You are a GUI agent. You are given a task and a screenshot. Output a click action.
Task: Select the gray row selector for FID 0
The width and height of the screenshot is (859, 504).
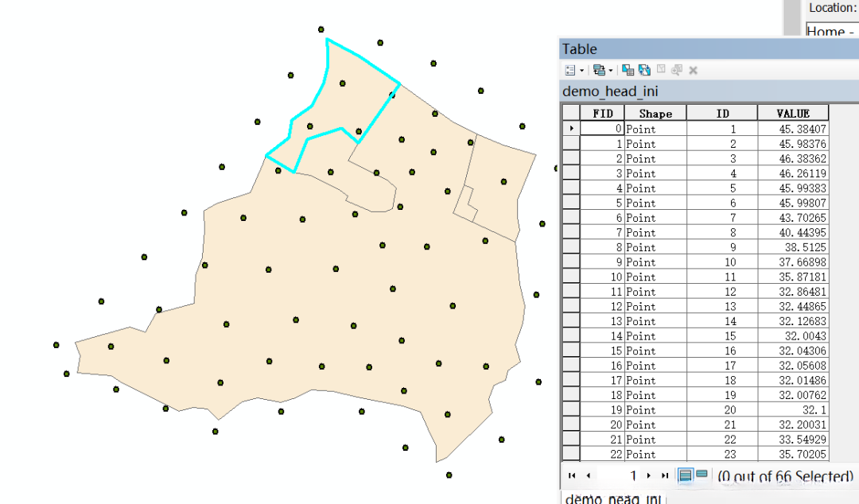coord(570,129)
